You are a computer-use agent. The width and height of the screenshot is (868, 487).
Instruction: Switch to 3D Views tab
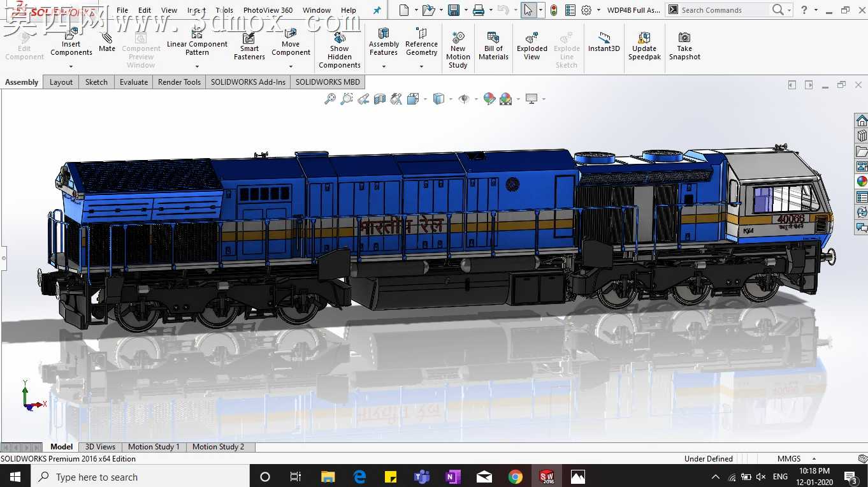pyautogui.click(x=100, y=447)
